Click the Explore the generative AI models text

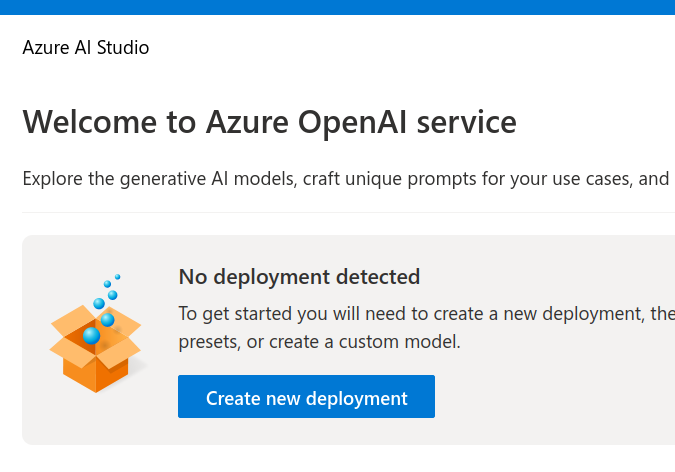[x=159, y=179]
